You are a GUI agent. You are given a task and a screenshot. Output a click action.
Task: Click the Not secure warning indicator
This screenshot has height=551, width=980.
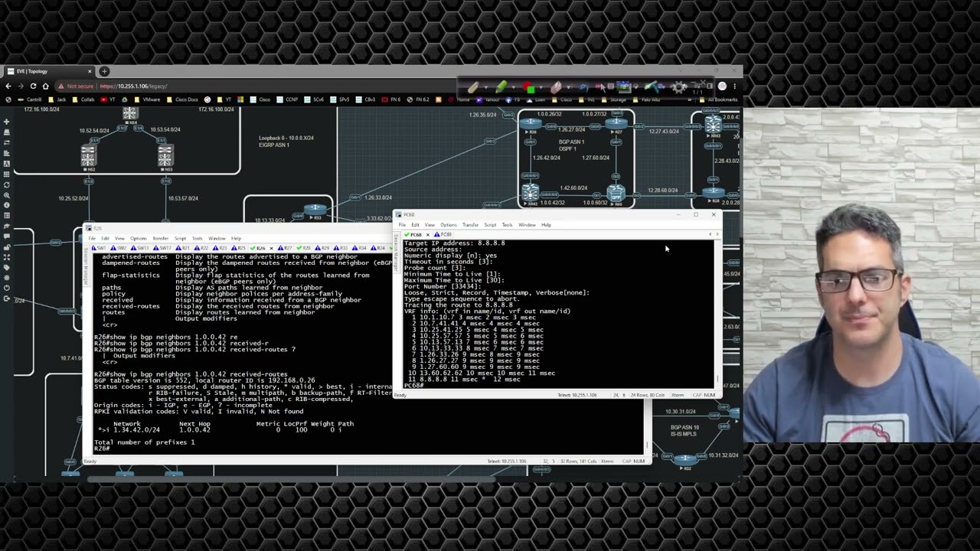tap(75, 86)
